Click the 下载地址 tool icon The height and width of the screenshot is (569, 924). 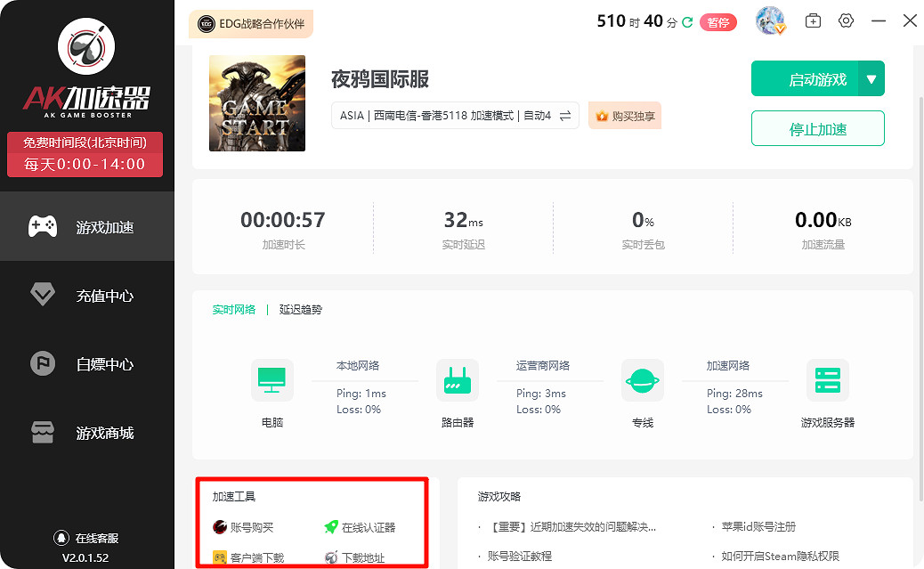coord(331,558)
